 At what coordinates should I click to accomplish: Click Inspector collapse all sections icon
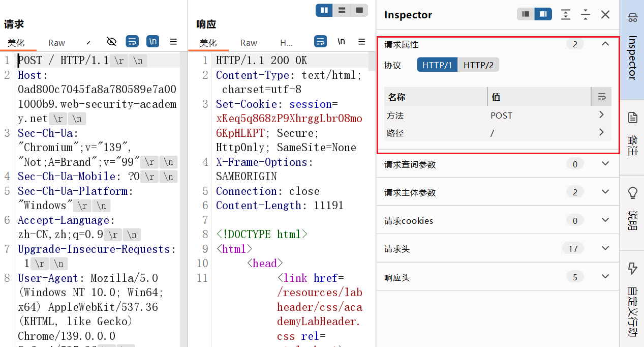pos(586,15)
